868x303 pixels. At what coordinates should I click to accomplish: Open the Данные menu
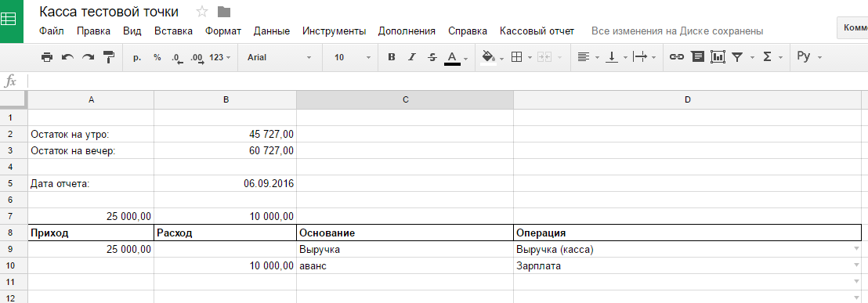[272, 31]
